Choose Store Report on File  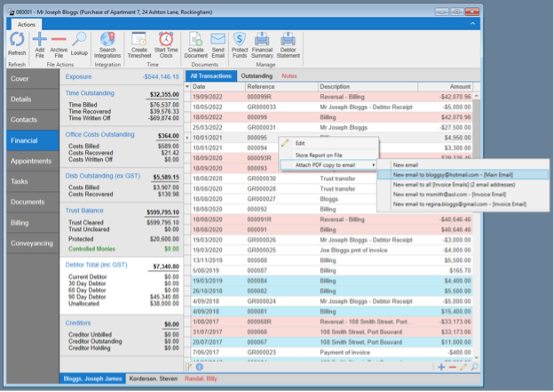[329, 155]
